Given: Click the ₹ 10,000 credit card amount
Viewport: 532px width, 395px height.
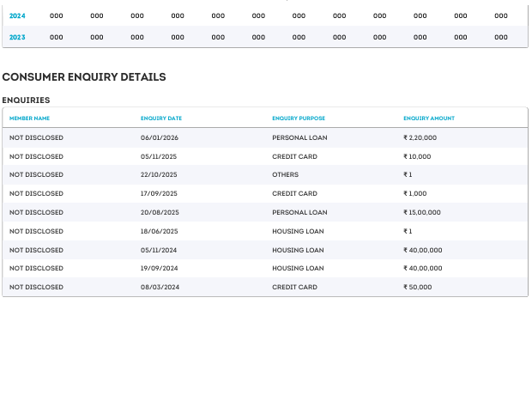Looking at the screenshot, I should tap(418, 156).
